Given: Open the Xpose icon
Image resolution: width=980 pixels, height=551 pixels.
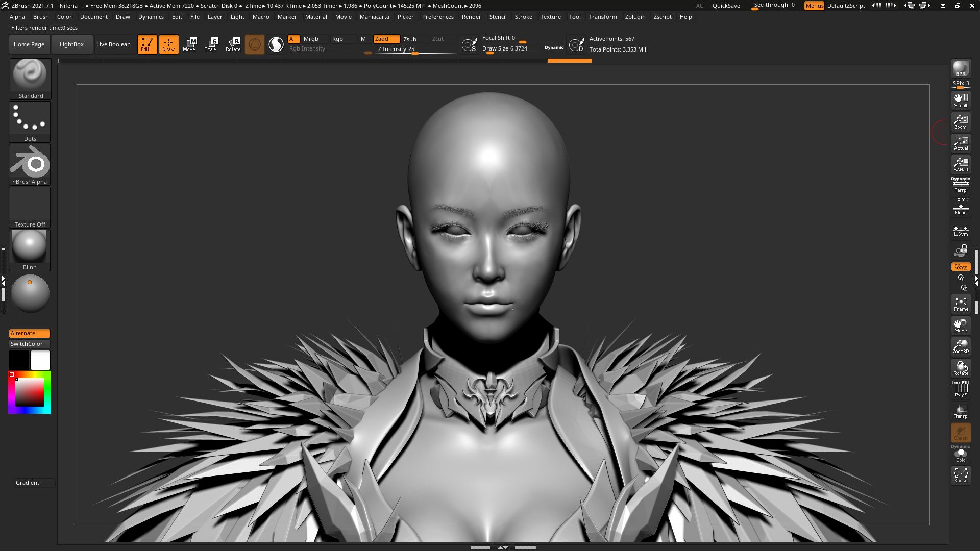Looking at the screenshot, I should pos(961,475).
